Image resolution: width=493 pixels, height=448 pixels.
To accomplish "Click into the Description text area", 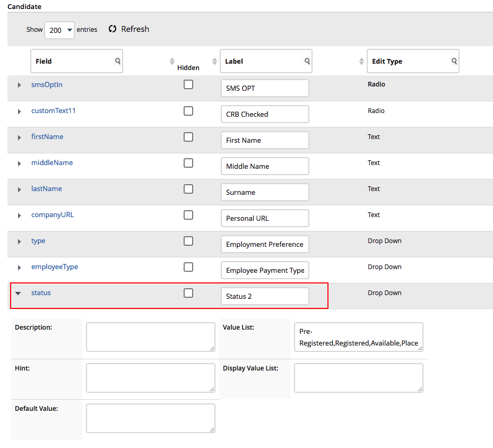I will (x=150, y=337).
